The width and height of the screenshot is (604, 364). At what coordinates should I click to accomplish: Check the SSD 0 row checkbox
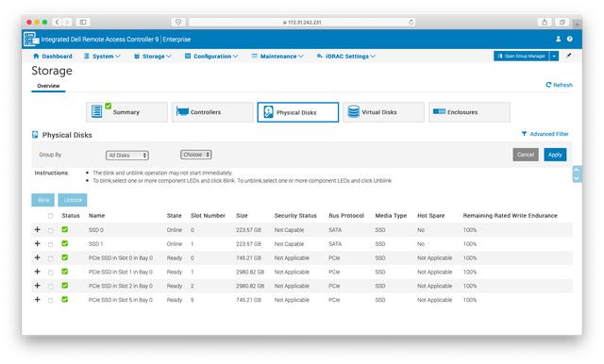tap(50, 230)
